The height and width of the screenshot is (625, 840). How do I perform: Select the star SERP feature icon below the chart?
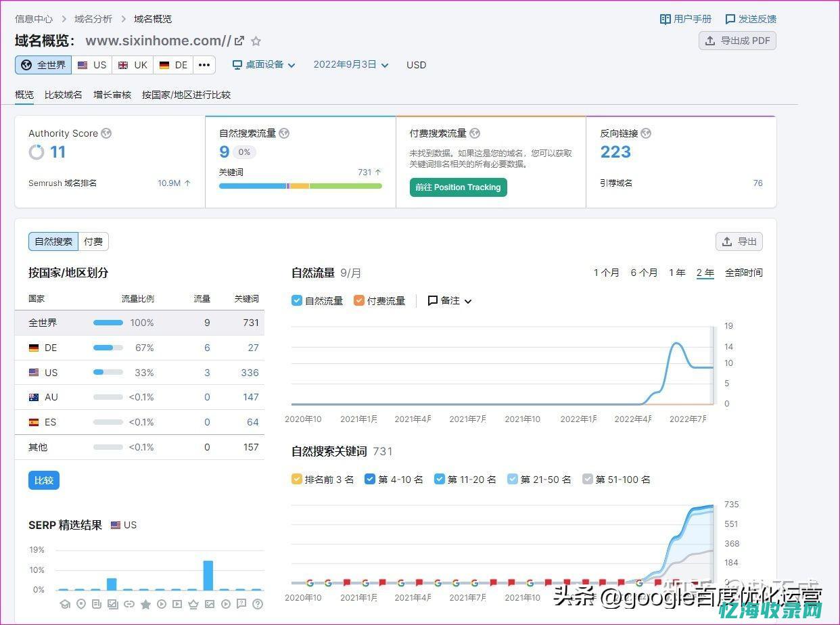(146, 605)
